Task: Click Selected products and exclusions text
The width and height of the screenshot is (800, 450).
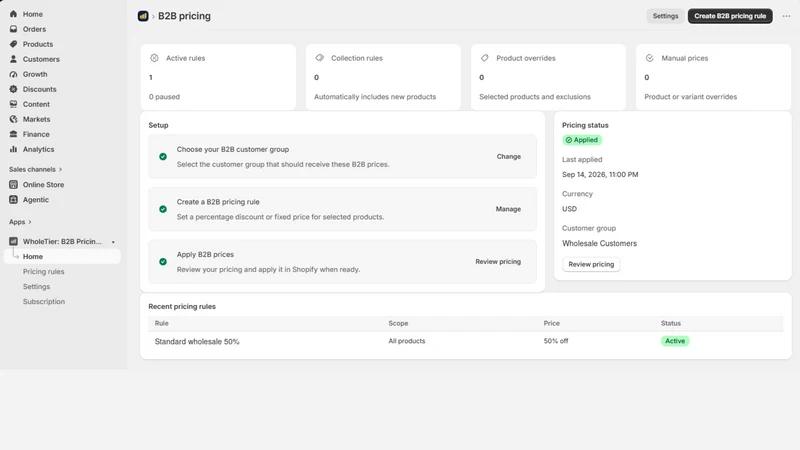Action: pos(535,96)
